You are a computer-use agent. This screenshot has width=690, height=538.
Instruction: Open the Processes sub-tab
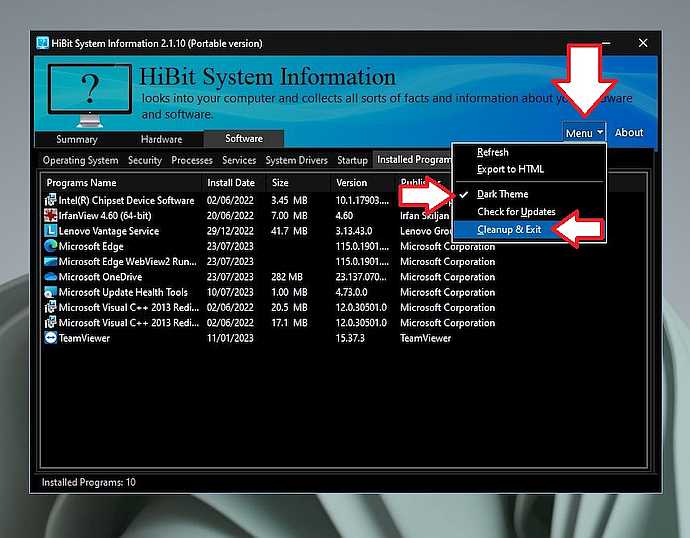click(191, 160)
